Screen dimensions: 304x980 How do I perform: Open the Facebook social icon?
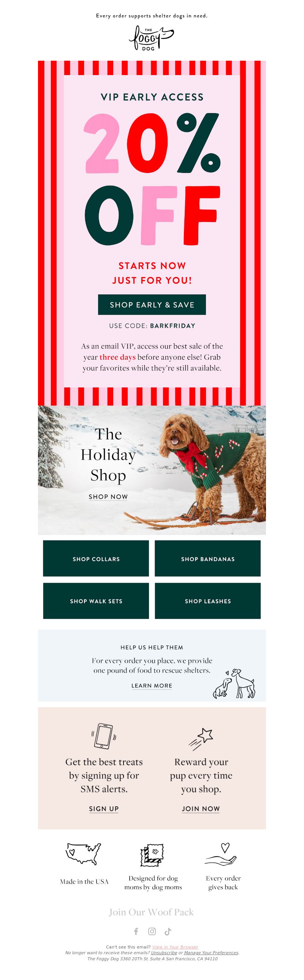(136, 931)
